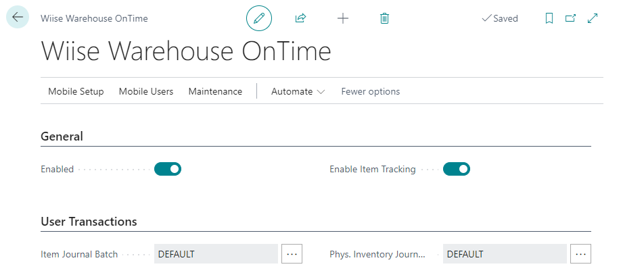Viewport: 644px width, 275px height.
Task: Open Mobile Setup action
Action: [x=76, y=91]
